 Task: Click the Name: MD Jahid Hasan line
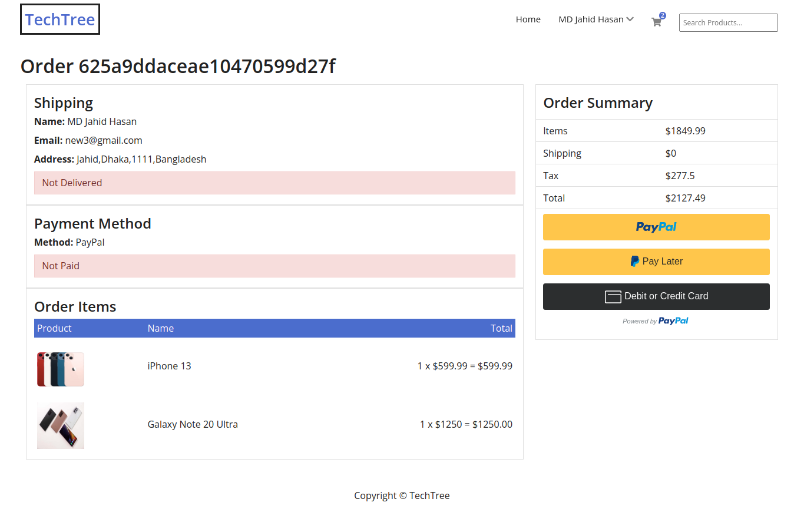coord(85,121)
